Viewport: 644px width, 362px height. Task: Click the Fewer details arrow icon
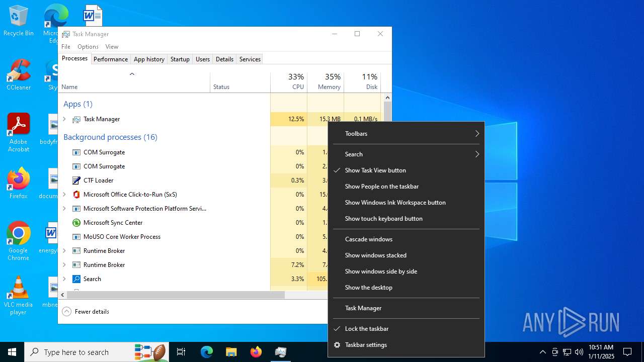(x=66, y=312)
